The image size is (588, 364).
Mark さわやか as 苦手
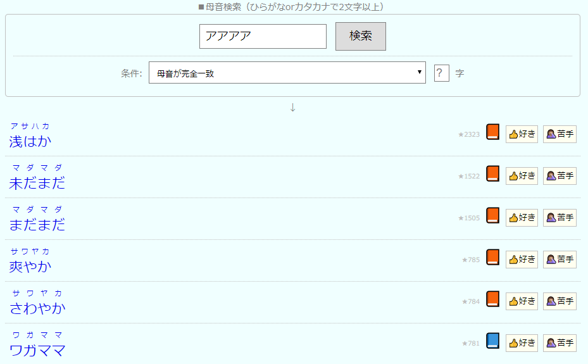point(560,301)
